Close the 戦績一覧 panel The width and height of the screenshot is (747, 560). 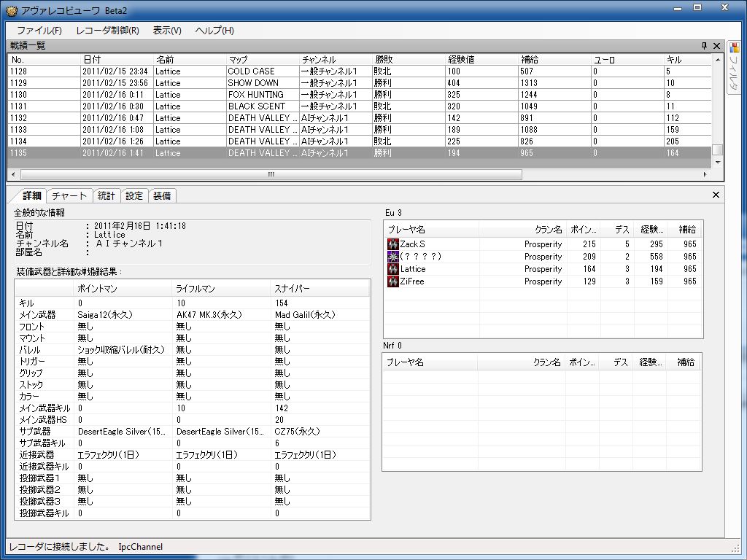click(716, 46)
